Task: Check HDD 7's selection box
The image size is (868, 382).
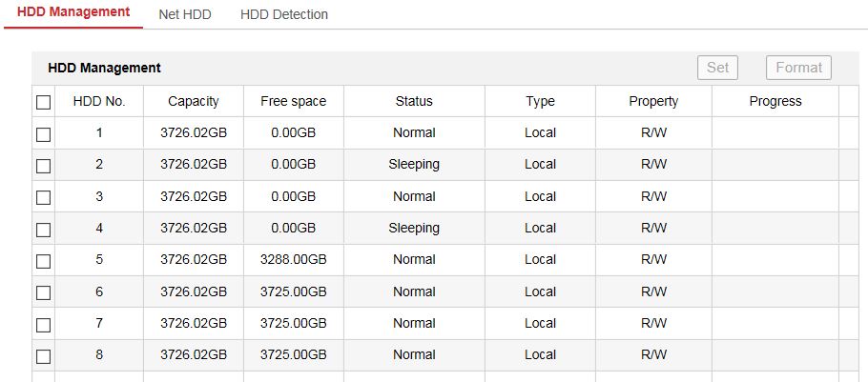Action: [43, 325]
